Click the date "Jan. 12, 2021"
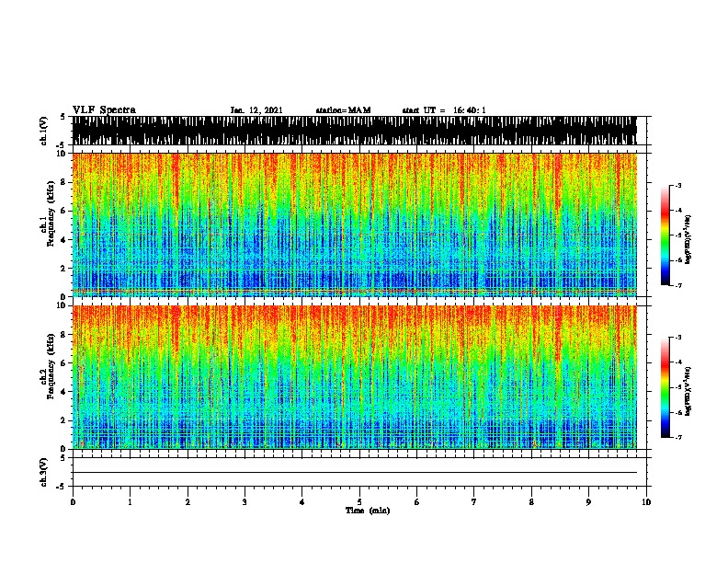The height and width of the screenshot is (563, 728). (x=256, y=110)
